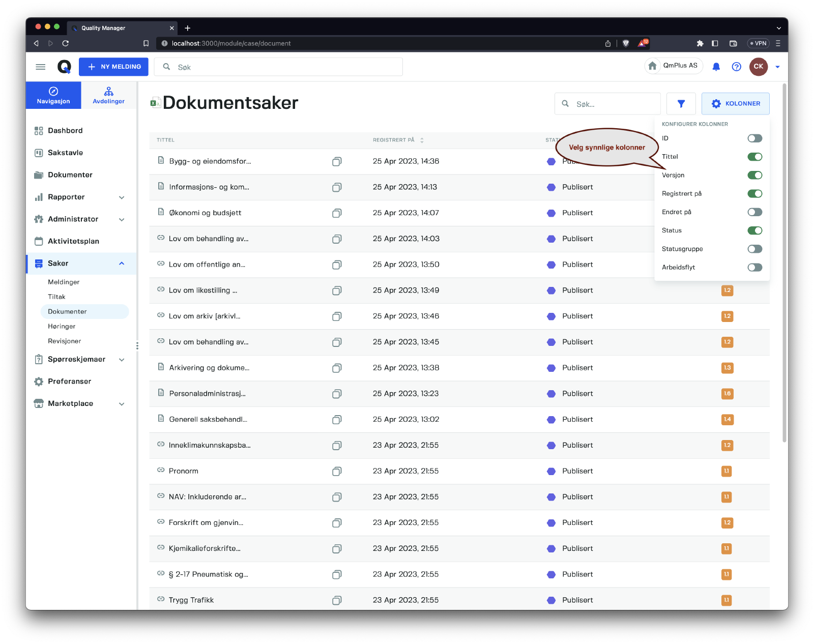This screenshot has height=644, width=814.
Task: Click the QmPlus AS home icon
Action: pos(652,66)
